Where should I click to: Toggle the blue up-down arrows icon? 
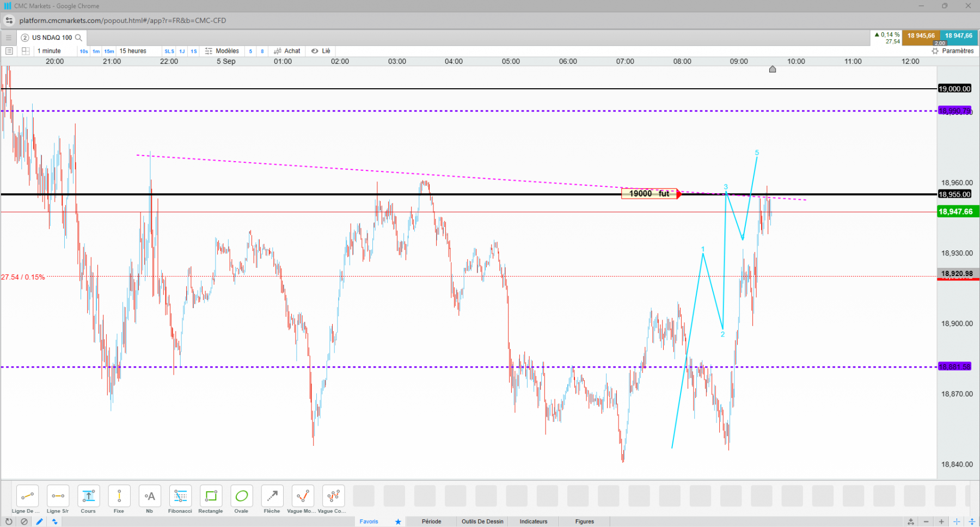[54, 522]
